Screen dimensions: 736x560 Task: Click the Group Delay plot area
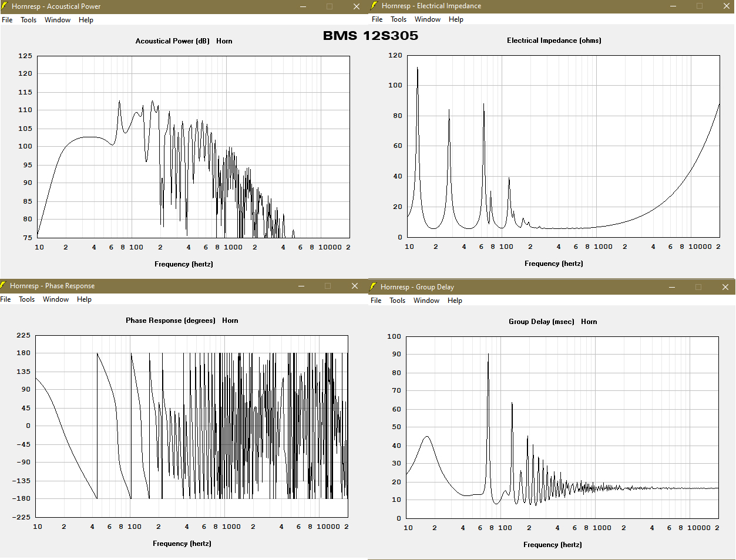(x=562, y=427)
